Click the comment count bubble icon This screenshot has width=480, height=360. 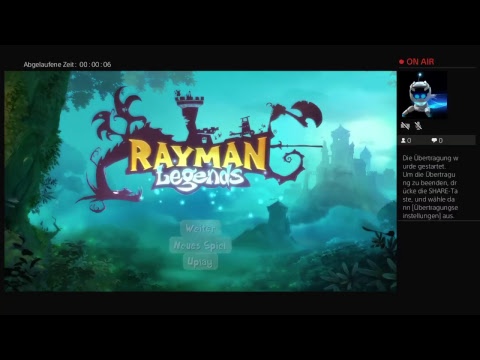[x=434, y=140]
